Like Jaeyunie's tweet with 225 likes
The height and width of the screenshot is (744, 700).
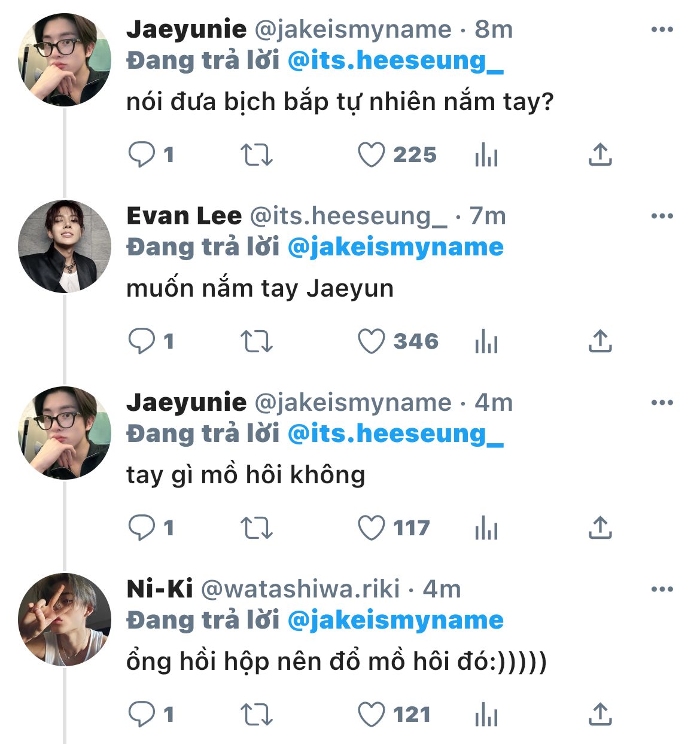[x=371, y=155]
